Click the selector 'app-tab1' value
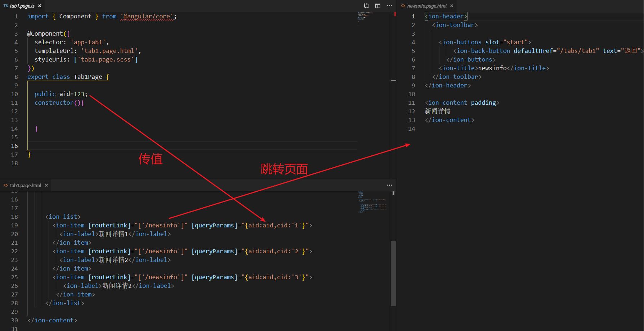644x331 pixels. tap(88, 42)
